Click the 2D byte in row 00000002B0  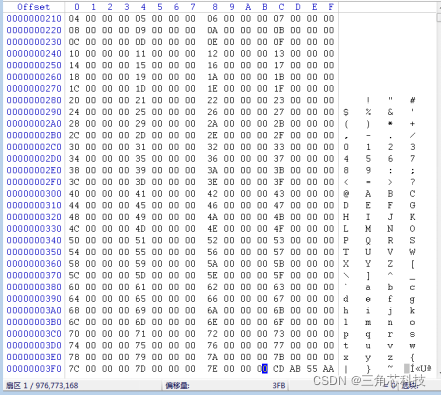[x=140, y=135]
